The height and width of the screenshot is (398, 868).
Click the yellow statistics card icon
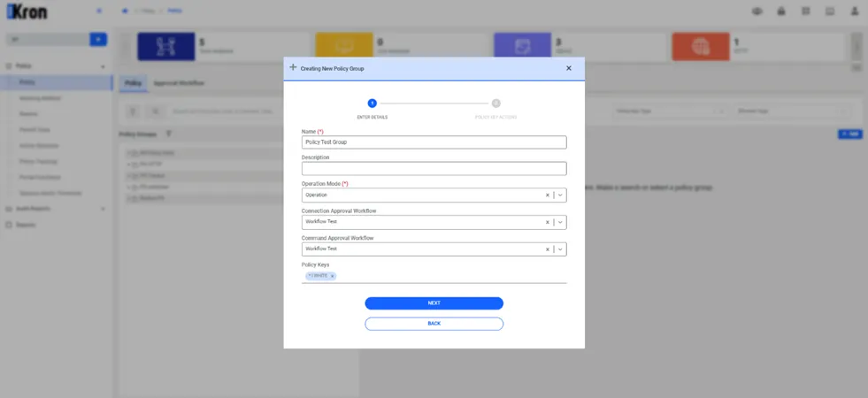pos(344,47)
